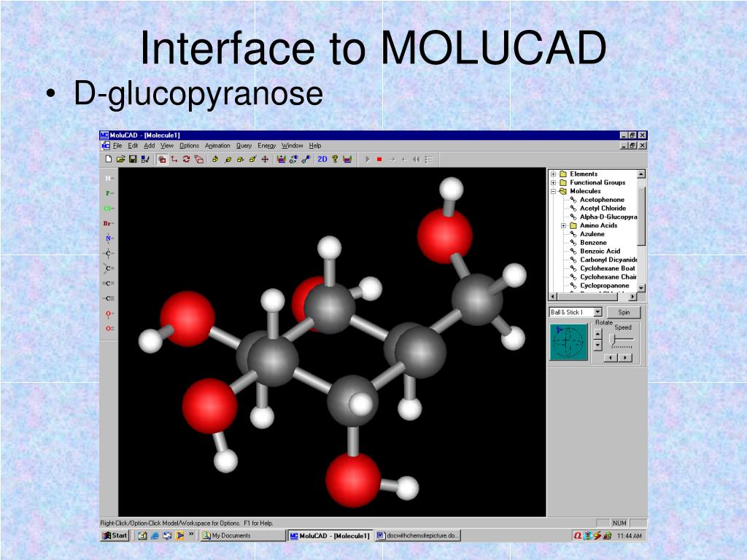Viewport: 747px width, 560px height.
Task: Open the File menu
Action: point(117,146)
